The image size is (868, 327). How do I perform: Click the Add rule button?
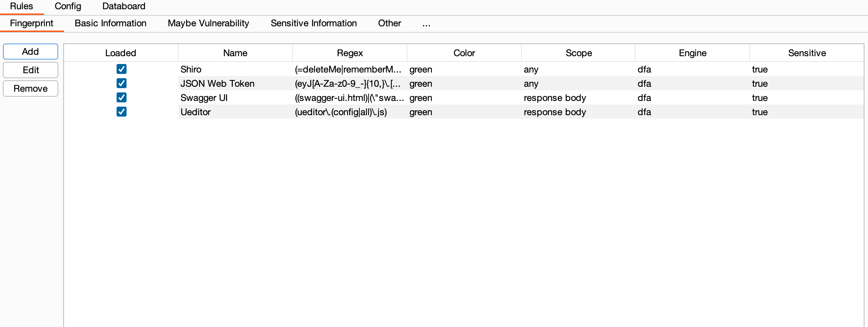[x=31, y=52]
